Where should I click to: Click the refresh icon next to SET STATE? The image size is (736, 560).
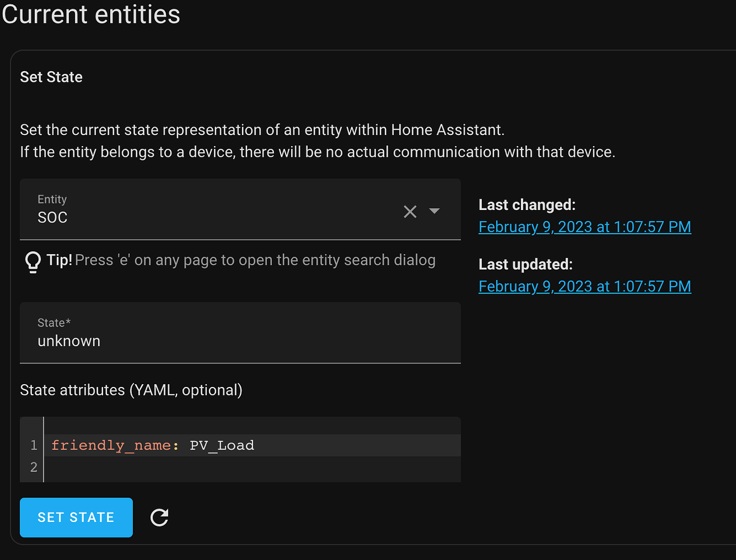[159, 517]
